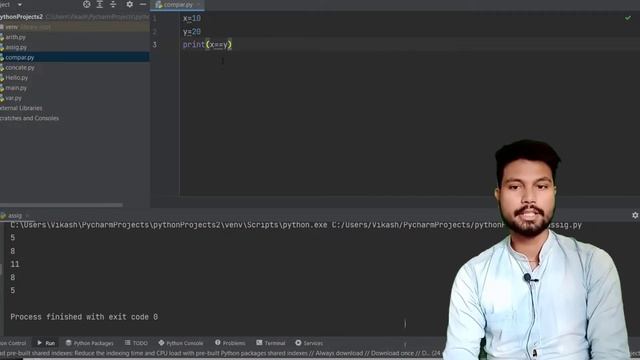
Task: Click output value 11 in console
Action: (x=15, y=264)
